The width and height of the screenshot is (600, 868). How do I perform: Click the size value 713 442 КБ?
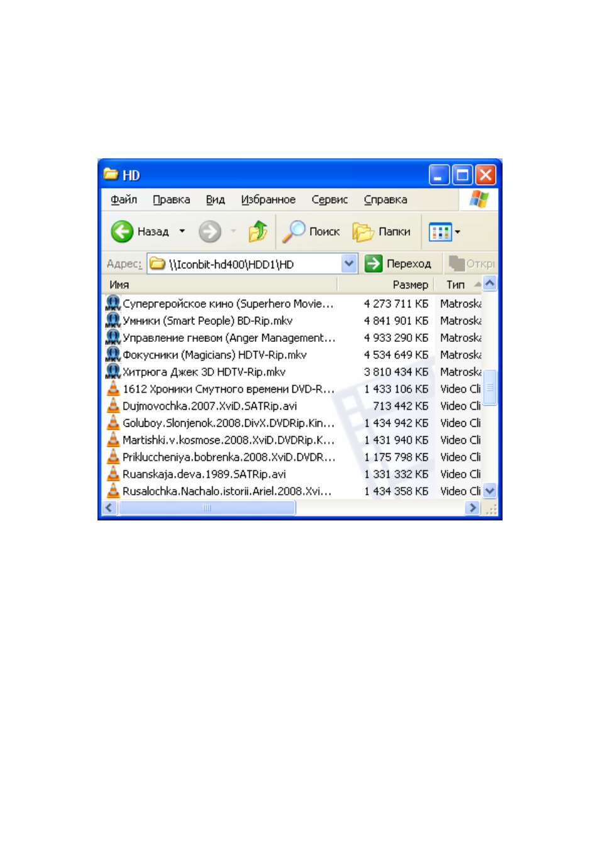tap(401, 405)
